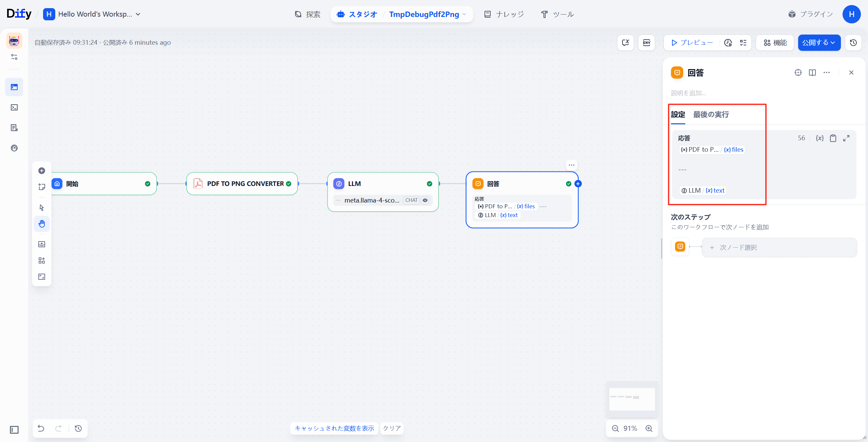Toggle vision eye icon on LLM node
868x442 pixels.
pyautogui.click(x=425, y=200)
